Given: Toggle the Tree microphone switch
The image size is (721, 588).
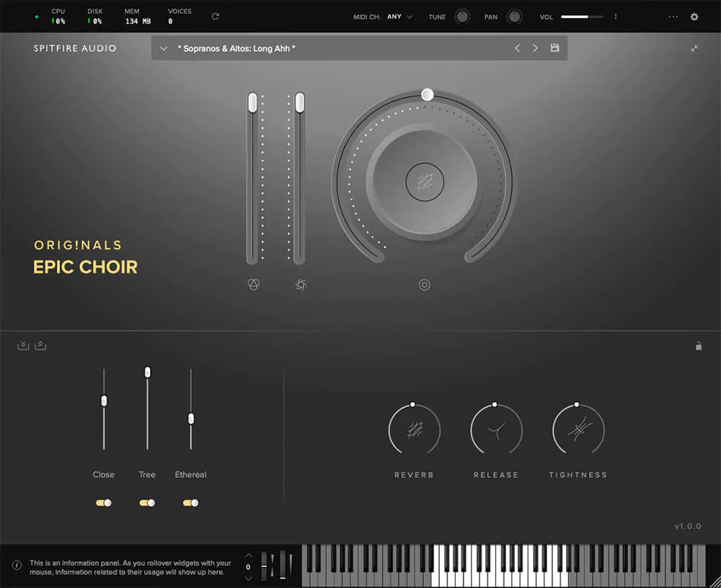Looking at the screenshot, I should click(x=147, y=503).
